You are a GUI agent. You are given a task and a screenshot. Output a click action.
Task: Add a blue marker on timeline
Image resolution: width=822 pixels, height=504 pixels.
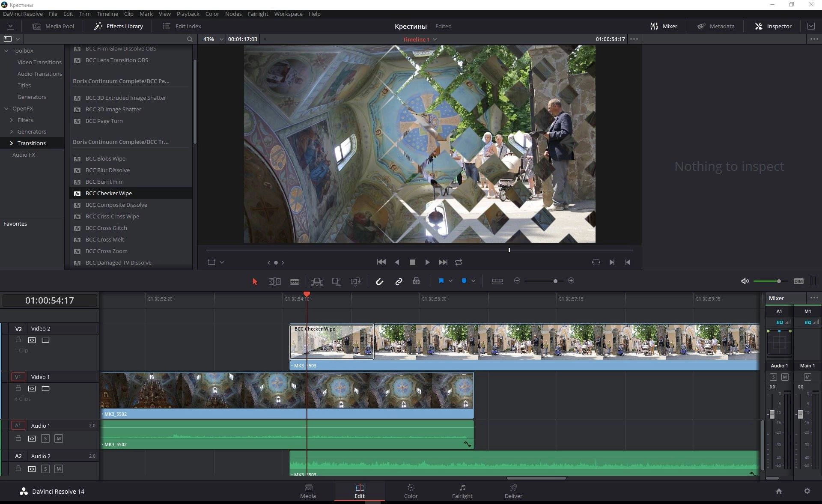click(x=464, y=281)
